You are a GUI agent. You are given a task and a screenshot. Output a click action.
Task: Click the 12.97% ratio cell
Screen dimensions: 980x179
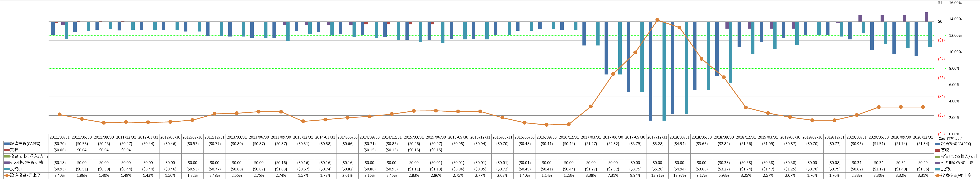pyautogui.click(x=679, y=176)
